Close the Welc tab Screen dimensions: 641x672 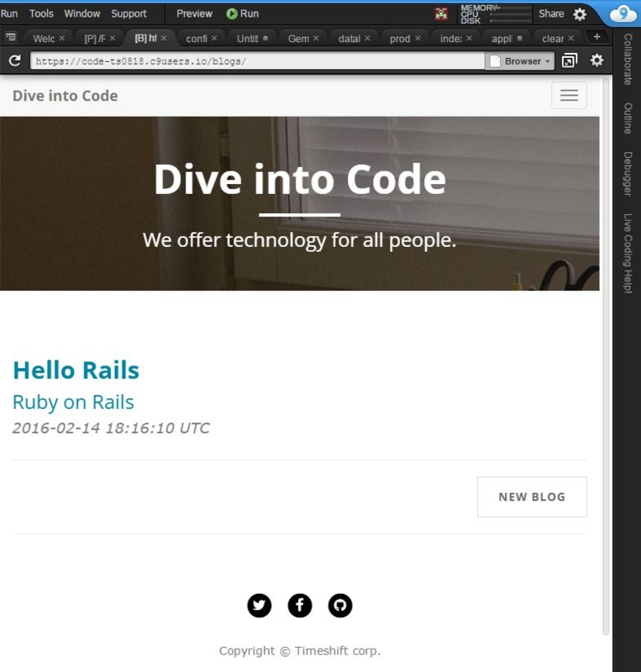pos(61,38)
